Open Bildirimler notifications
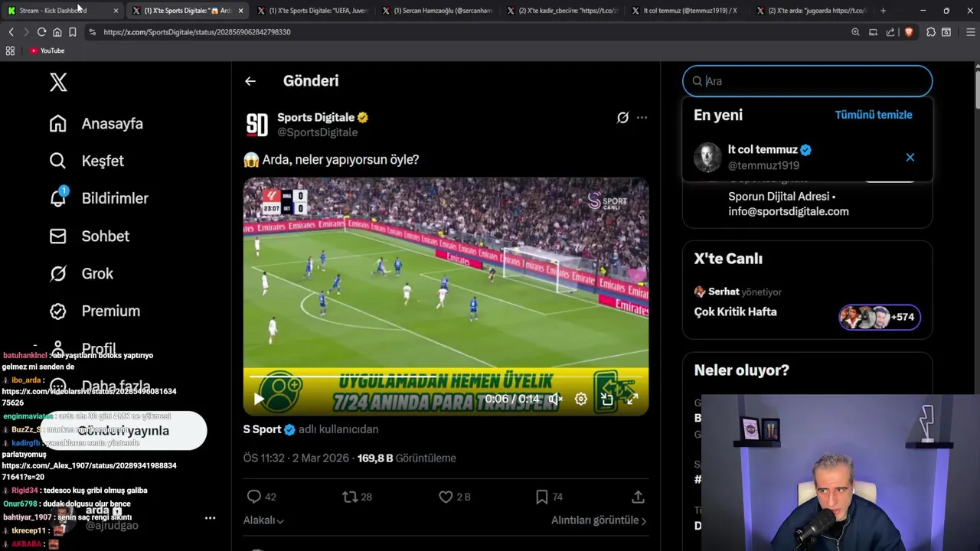 [x=99, y=198]
